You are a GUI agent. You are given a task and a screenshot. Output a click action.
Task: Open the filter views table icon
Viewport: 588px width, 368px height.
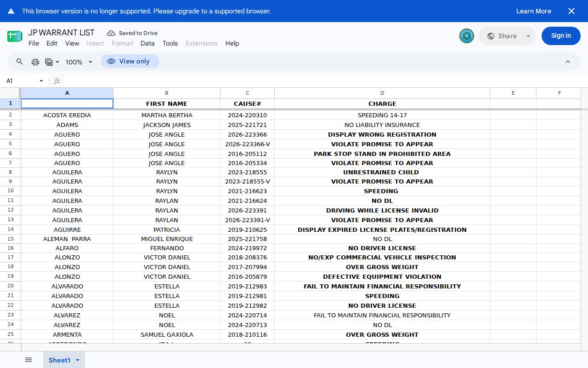pos(52,62)
